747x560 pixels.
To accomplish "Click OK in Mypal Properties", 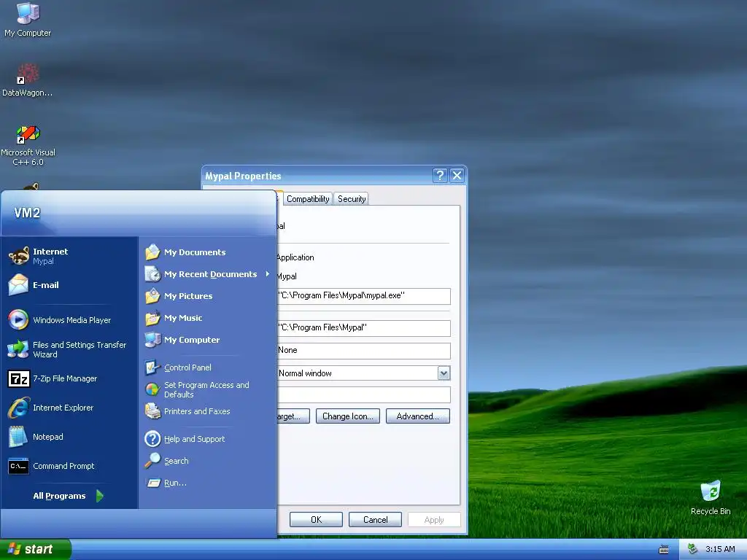I will (x=316, y=519).
